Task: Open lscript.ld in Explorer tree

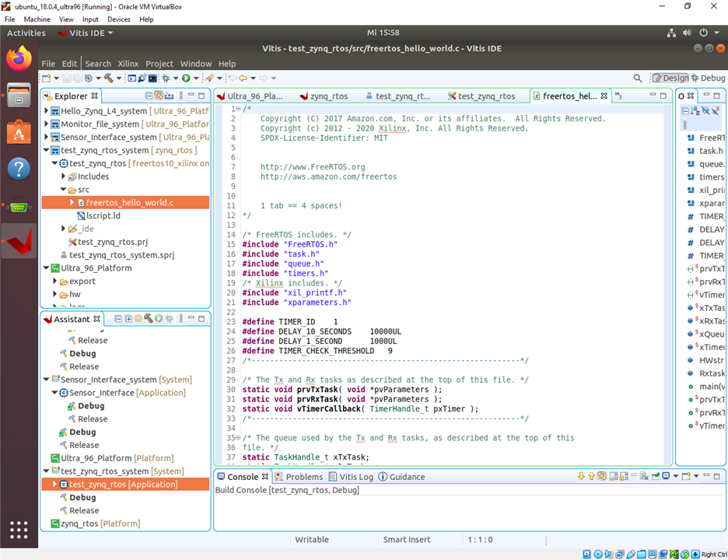Action: pyautogui.click(x=103, y=215)
